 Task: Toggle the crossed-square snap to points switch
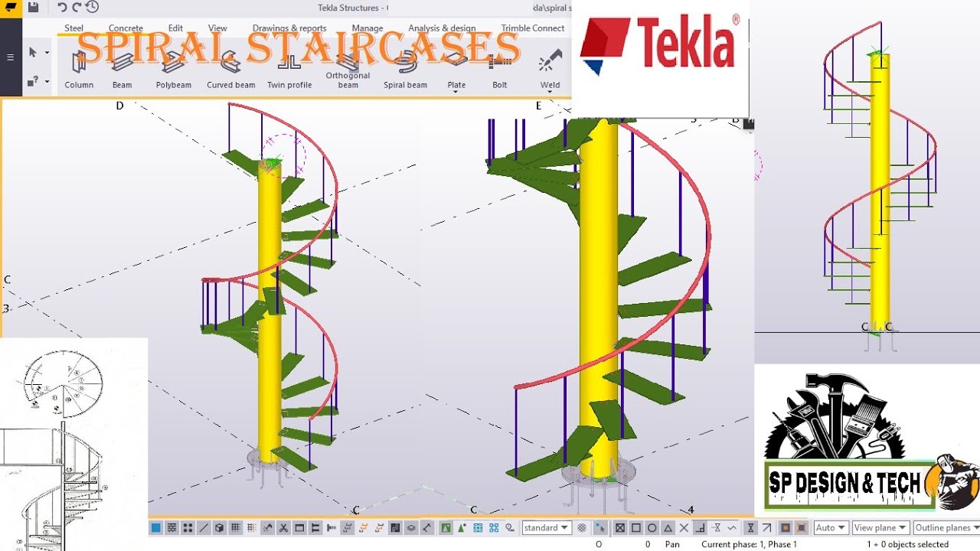[620, 528]
